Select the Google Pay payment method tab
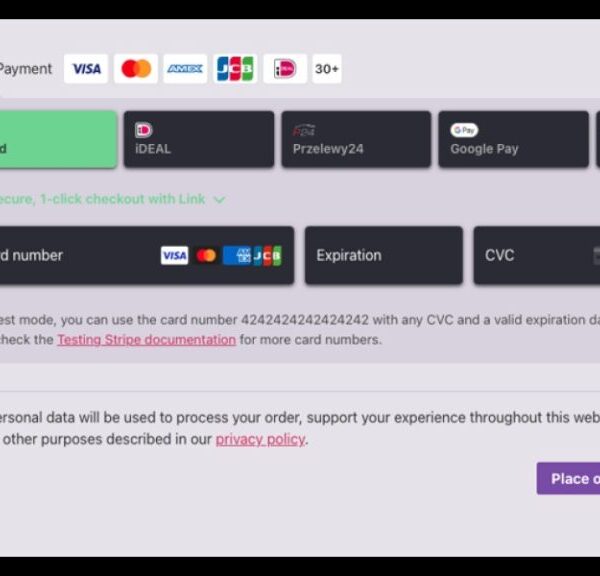This screenshot has height=576, width=600. coord(514,139)
